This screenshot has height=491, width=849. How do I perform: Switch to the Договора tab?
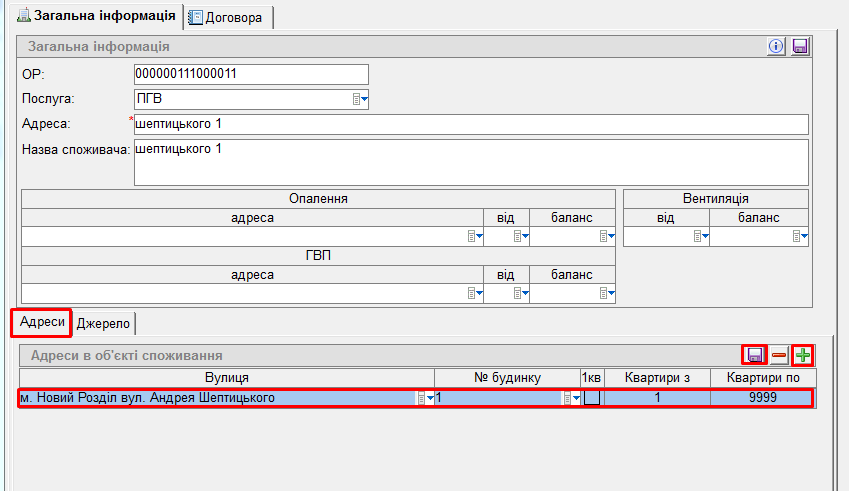click(229, 17)
